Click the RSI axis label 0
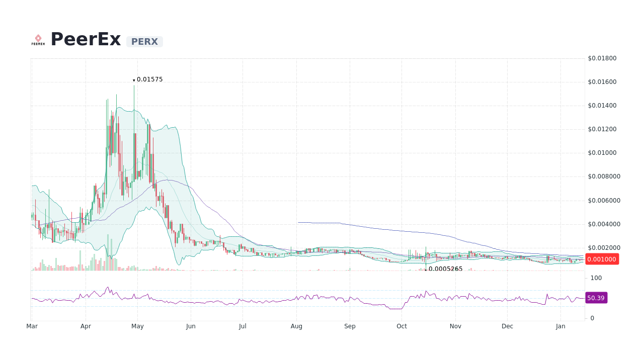This screenshot has width=644, height=362. (x=592, y=318)
